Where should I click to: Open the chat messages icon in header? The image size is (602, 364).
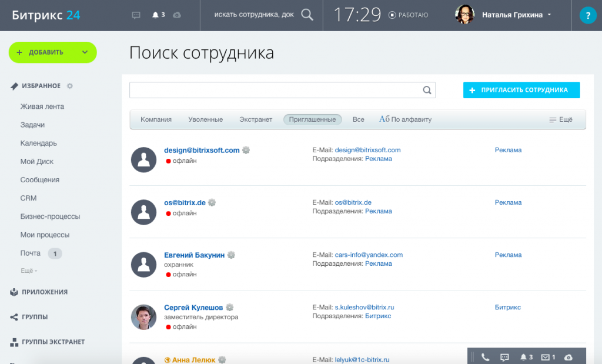click(136, 15)
